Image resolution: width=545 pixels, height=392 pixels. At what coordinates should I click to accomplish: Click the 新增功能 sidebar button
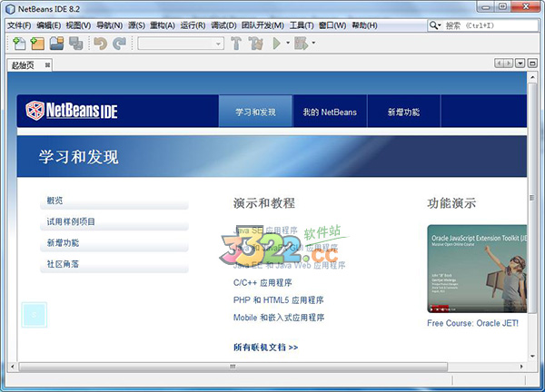(x=114, y=243)
